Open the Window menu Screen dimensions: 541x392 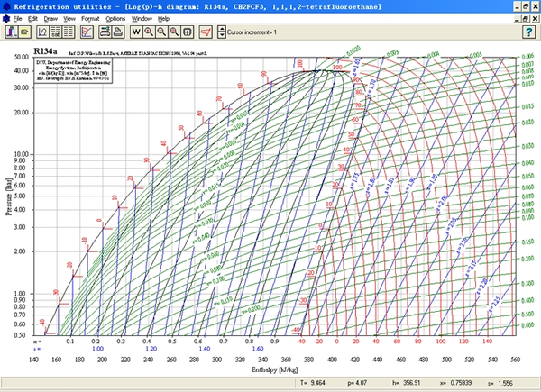[142, 19]
